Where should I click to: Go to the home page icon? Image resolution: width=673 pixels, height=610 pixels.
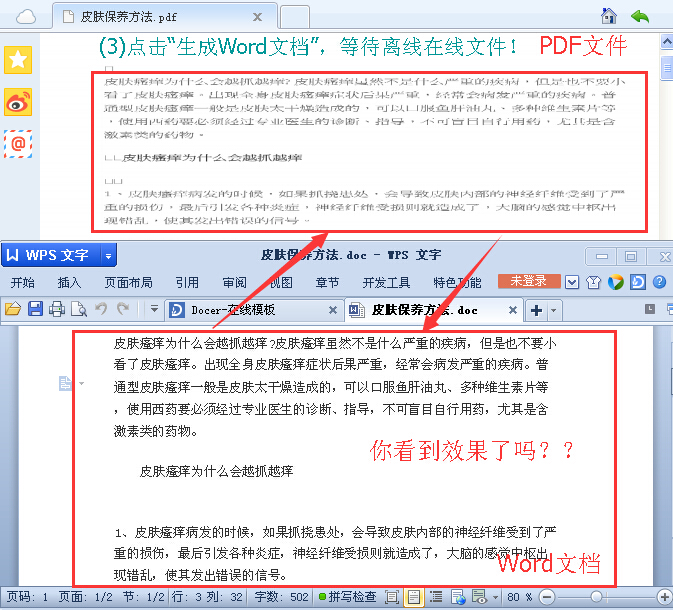point(609,16)
